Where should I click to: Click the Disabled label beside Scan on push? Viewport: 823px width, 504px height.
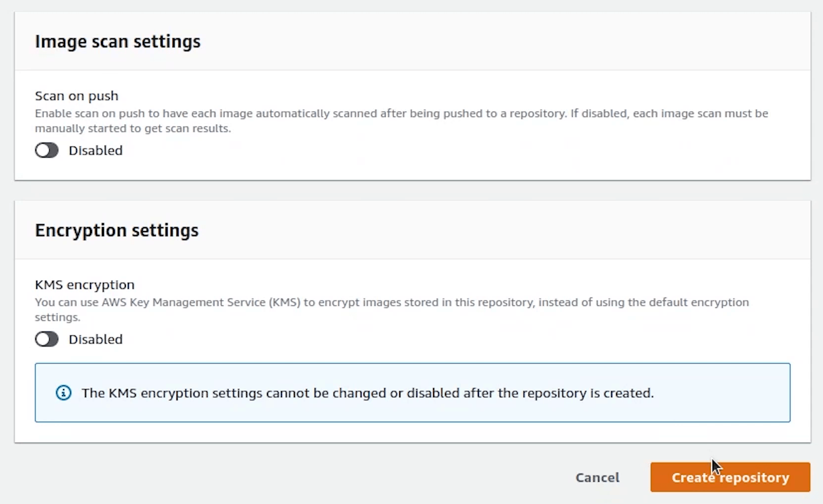point(95,151)
